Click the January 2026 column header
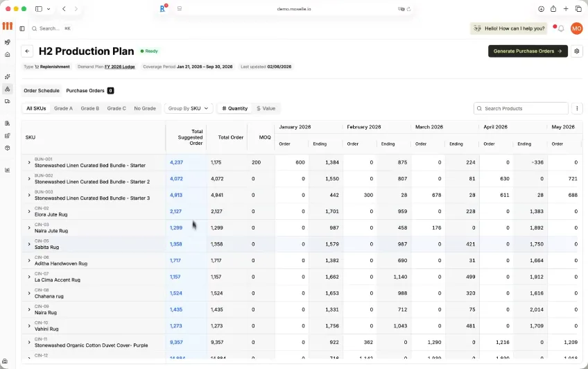Screen dimensions: 588x369 click(x=295, y=127)
